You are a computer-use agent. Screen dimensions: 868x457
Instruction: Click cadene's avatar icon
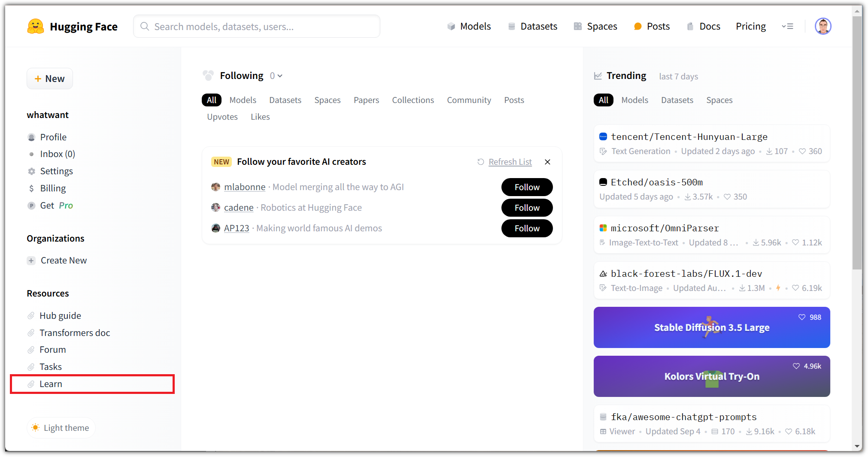[216, 208]
